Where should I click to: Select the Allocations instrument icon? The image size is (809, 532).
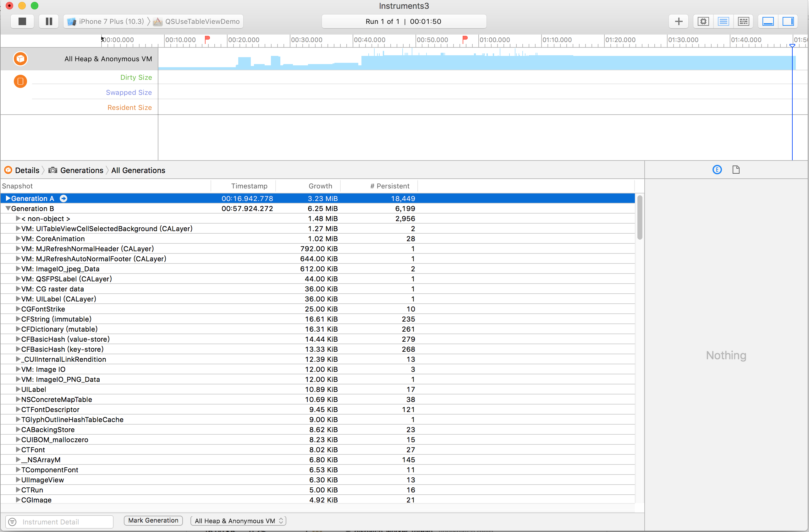click(x=20, y=59)
